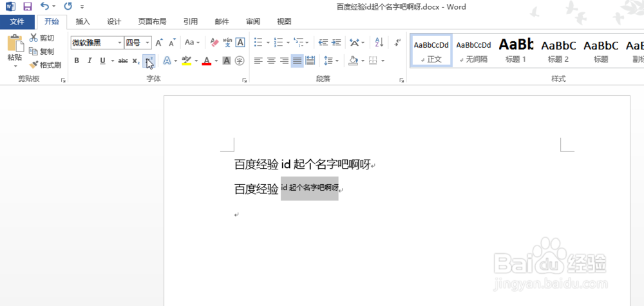Click the phonetic guide (wén) icon

227,43
